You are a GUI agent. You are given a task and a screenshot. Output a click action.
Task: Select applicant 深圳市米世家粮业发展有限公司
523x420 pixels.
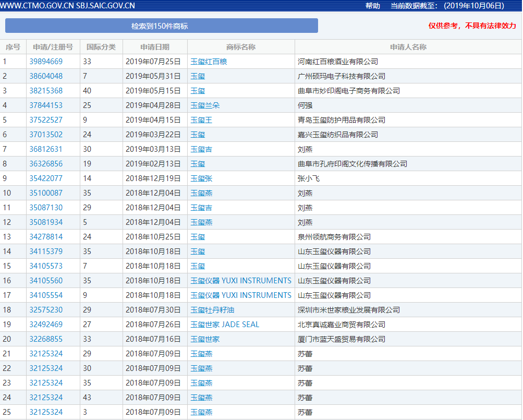pos(349,310)
